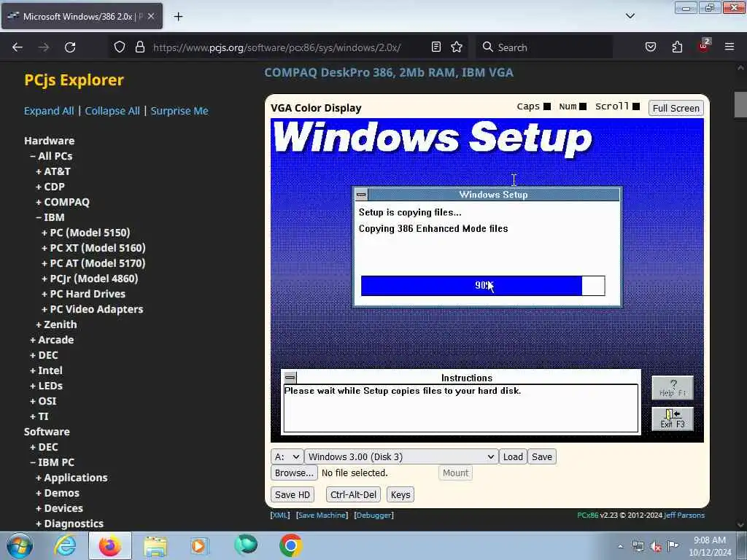
Task: Click in the Firefox Search box
Action: click(x=544, y=47)
